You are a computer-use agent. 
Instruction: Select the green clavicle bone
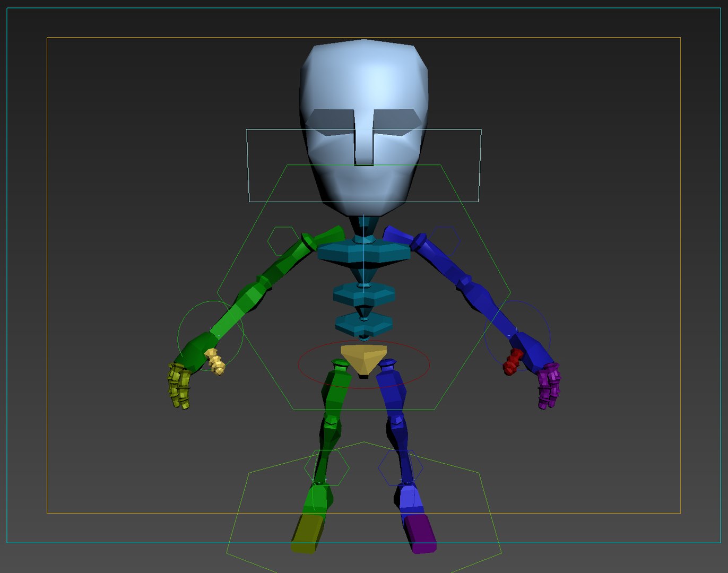[x=330, y=236]
